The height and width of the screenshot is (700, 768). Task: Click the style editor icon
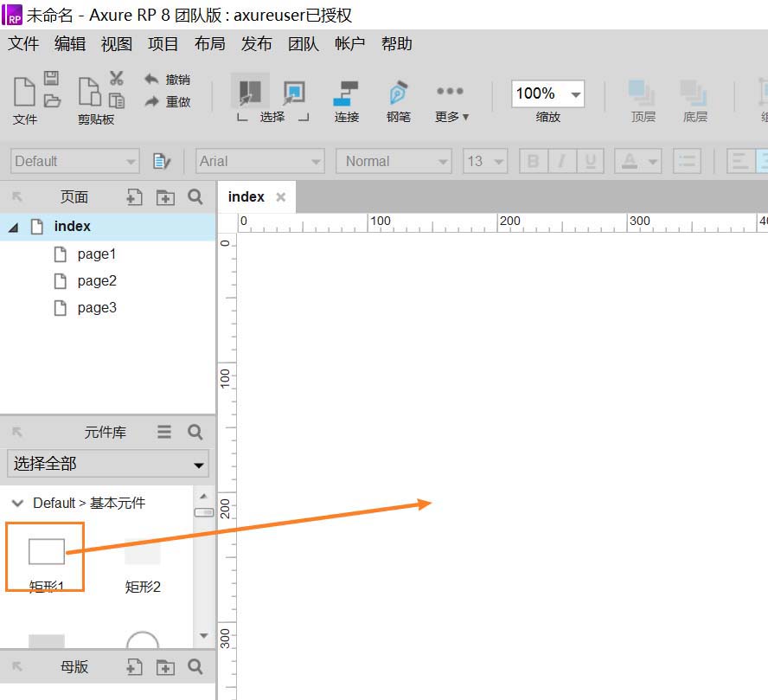162,161
